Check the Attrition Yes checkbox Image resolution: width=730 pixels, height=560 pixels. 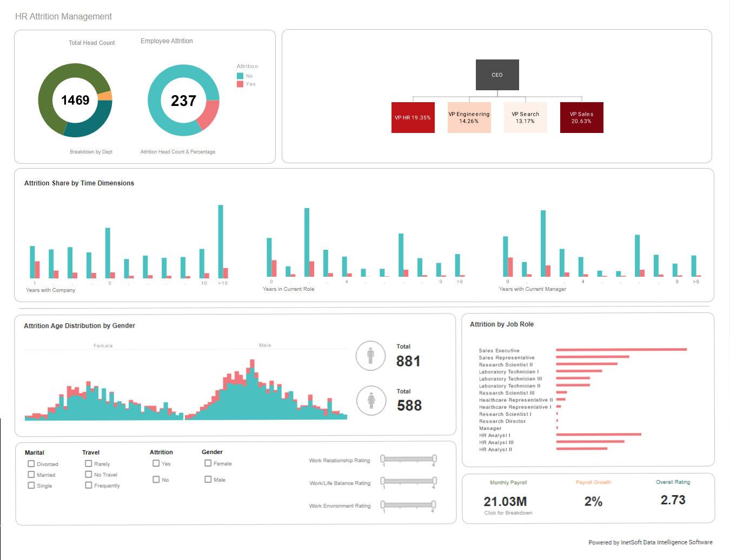pos(156,463)
